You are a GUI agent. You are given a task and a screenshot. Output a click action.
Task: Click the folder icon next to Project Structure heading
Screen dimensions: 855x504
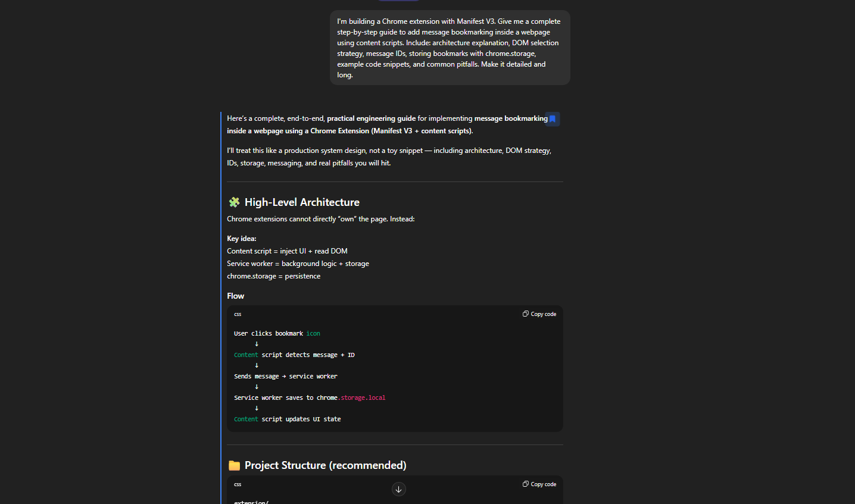point(234,465)
